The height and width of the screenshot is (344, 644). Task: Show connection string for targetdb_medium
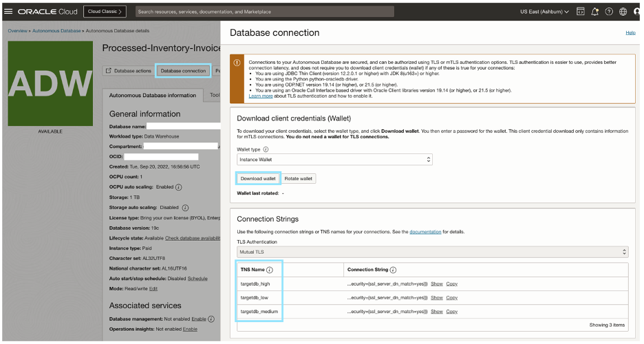pos(437,312)
